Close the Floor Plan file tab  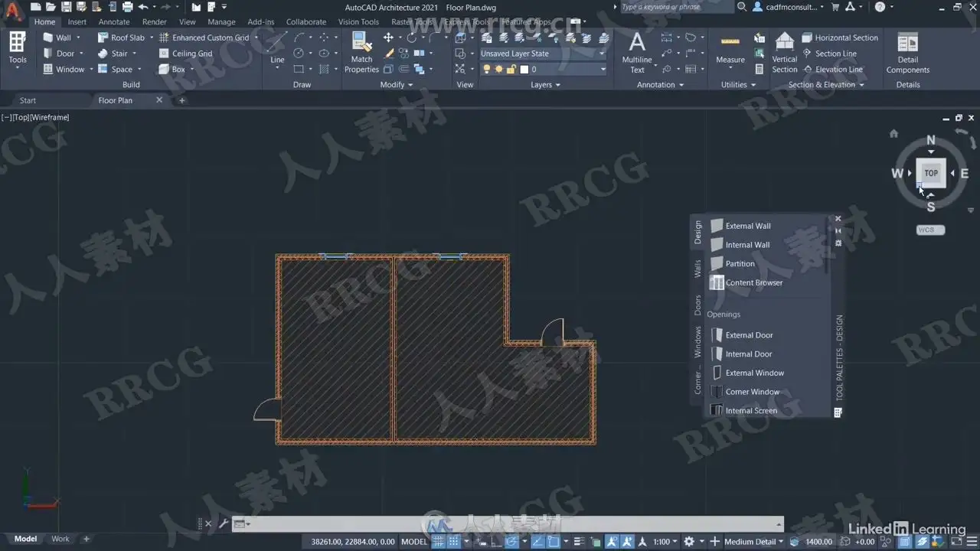click(x=159, y=100)
